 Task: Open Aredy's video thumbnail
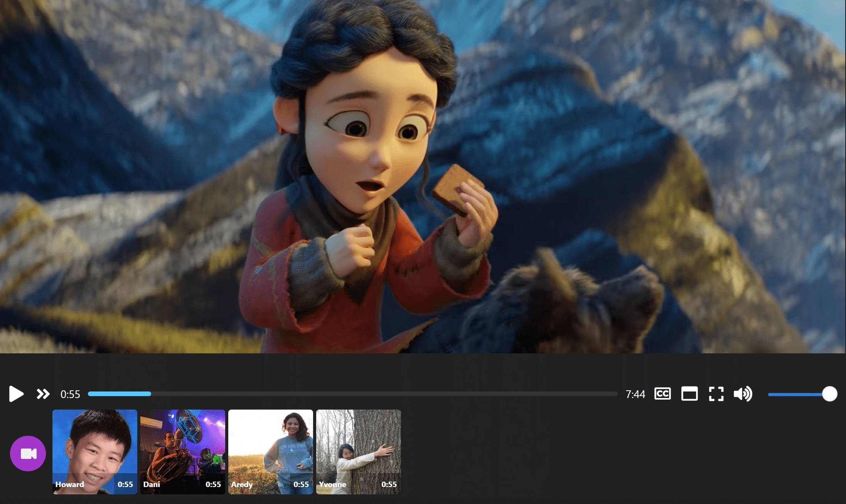click(270, 447)
